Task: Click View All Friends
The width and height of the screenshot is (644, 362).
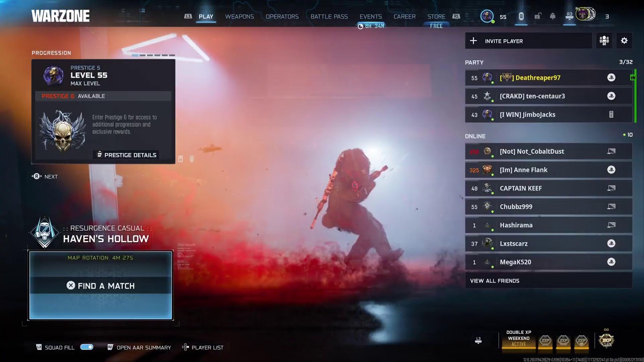Action: tap(548, 281)
